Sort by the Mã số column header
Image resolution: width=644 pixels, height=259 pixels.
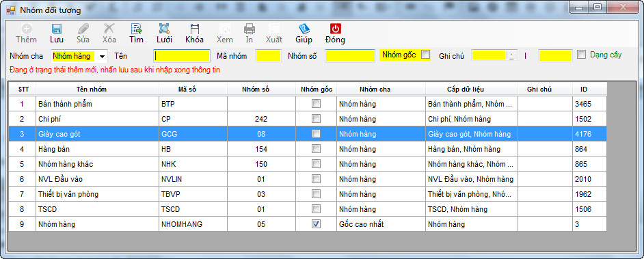click(193, 89)
